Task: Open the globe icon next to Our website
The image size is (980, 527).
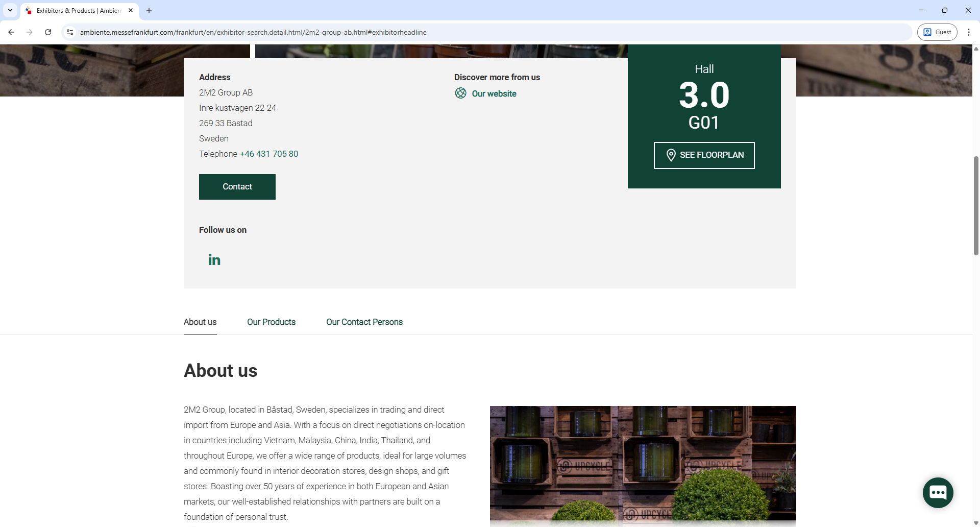Action: [460, 93]
